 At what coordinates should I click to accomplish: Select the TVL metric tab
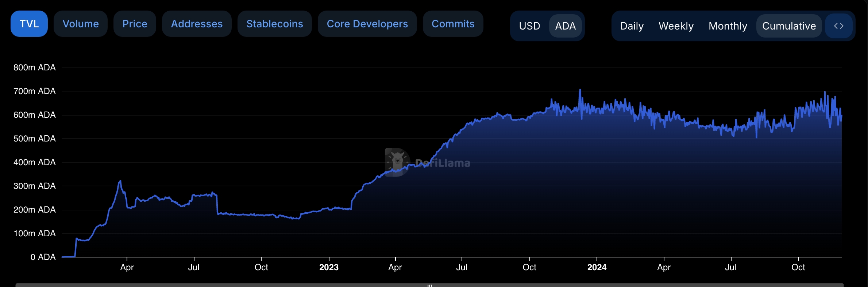[x=29, y=24]
